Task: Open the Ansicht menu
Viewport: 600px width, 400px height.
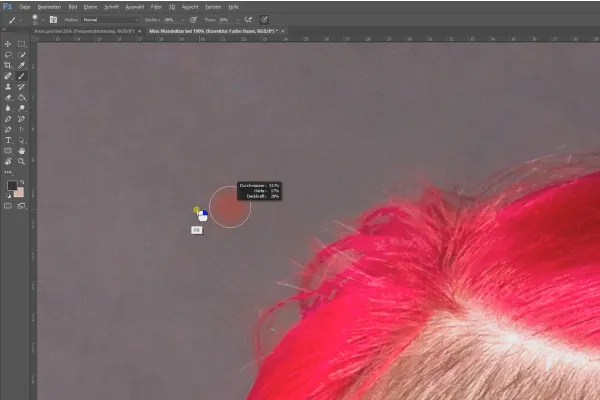Action: point(190,7)
